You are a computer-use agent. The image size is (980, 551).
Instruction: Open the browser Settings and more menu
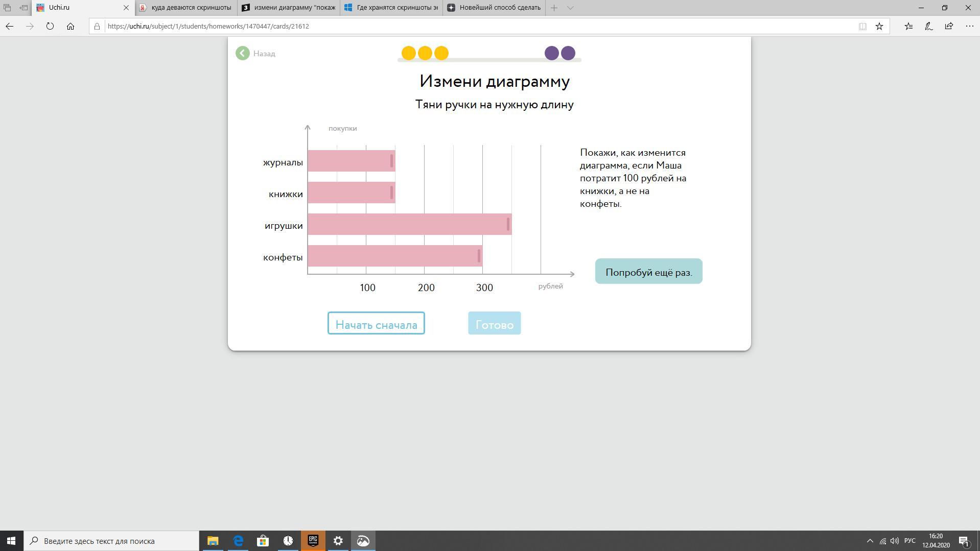[969, 26]
